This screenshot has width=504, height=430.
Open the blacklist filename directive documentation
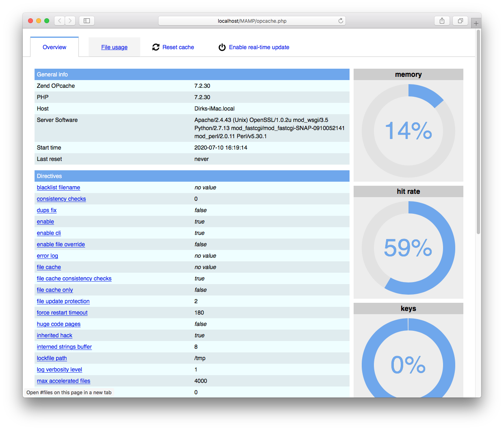coord(58,187)
